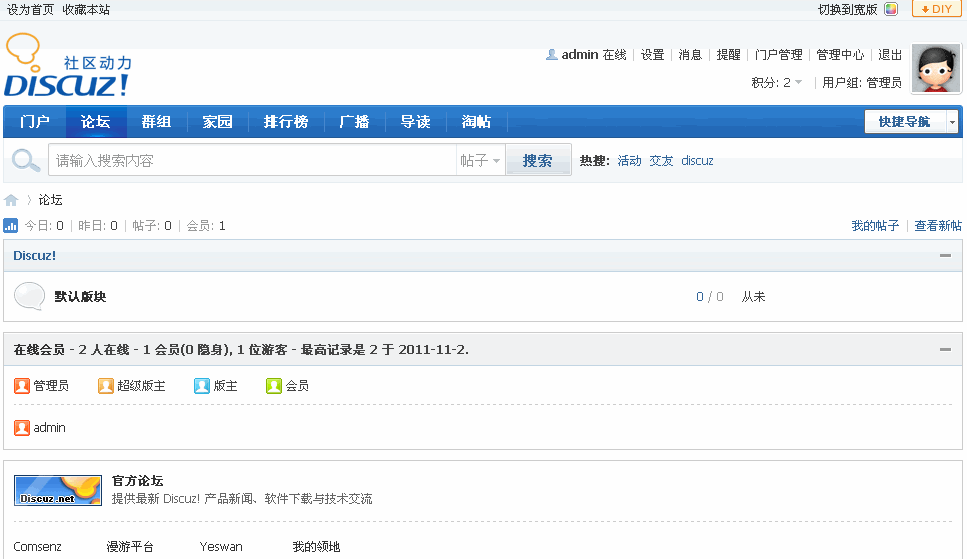This screenshot has height=559, width=967.
Task: Open the 群组 tab
Action: click(157, 122)
